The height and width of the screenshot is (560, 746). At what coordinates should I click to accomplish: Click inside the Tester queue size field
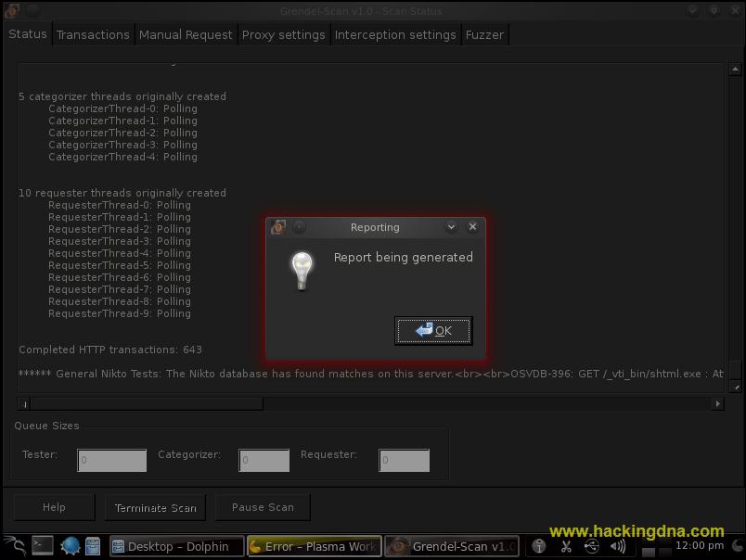pos(111,460)
